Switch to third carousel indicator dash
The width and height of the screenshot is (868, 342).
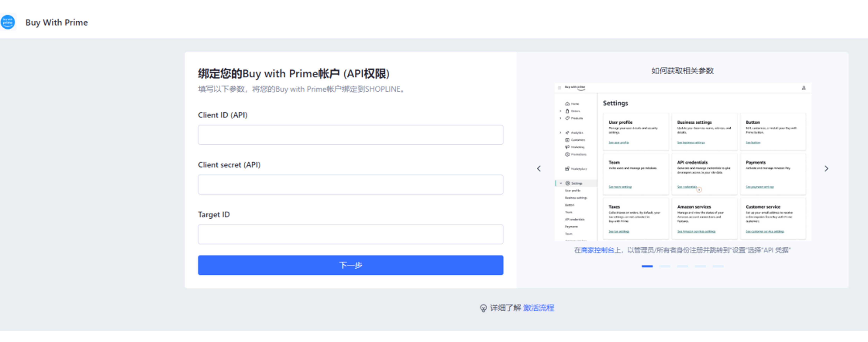tap(682, 266)
